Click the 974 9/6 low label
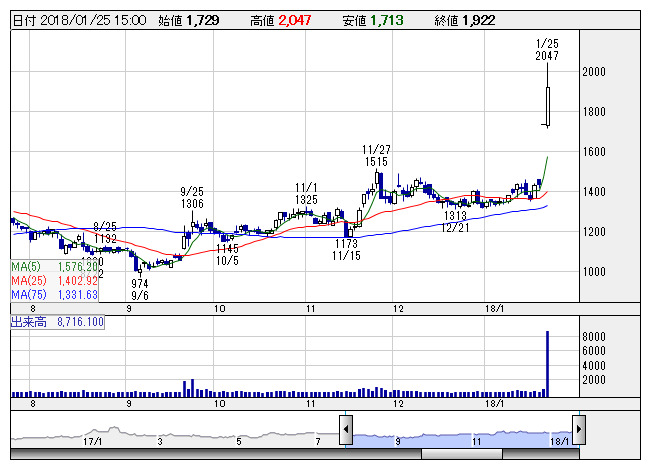The height and width of the screenshot is (469, 652). click(x=140, y=289)
